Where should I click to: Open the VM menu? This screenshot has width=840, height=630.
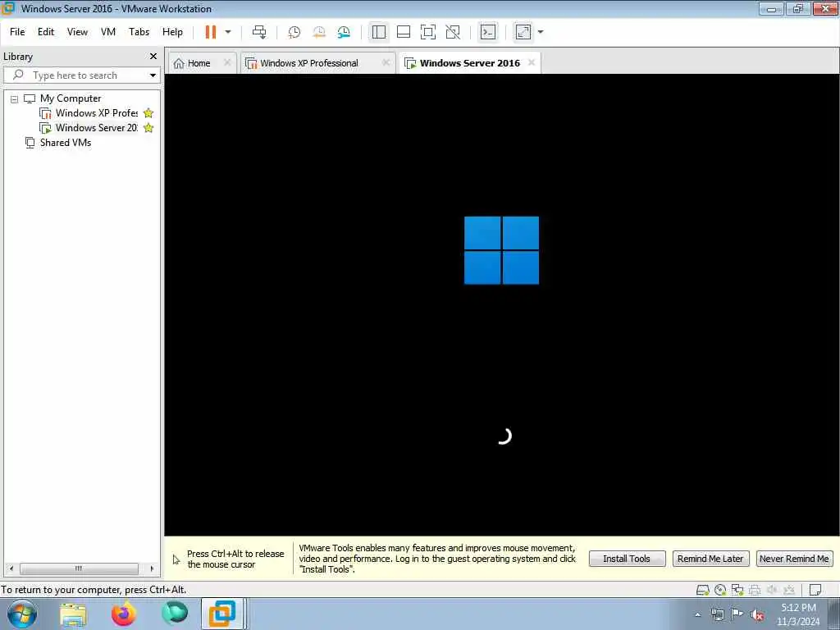click(x=108, y=32)
